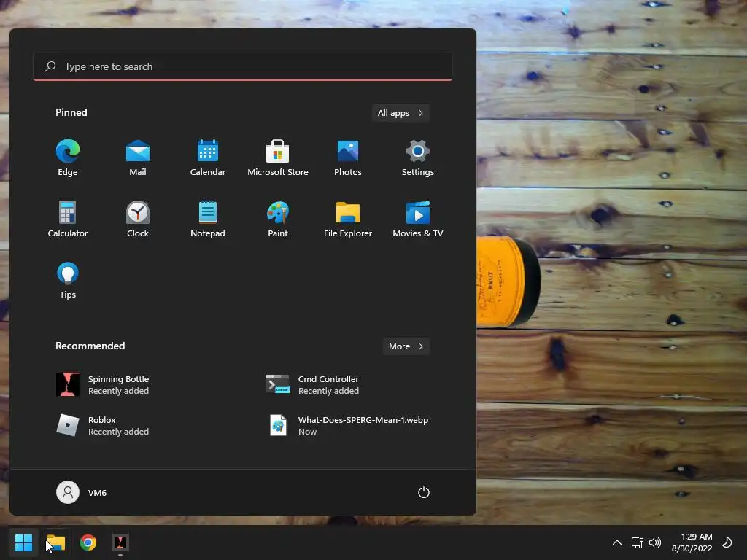Click the focus assist moon icon
Screen dimensions: 747x560
point(727,542)
